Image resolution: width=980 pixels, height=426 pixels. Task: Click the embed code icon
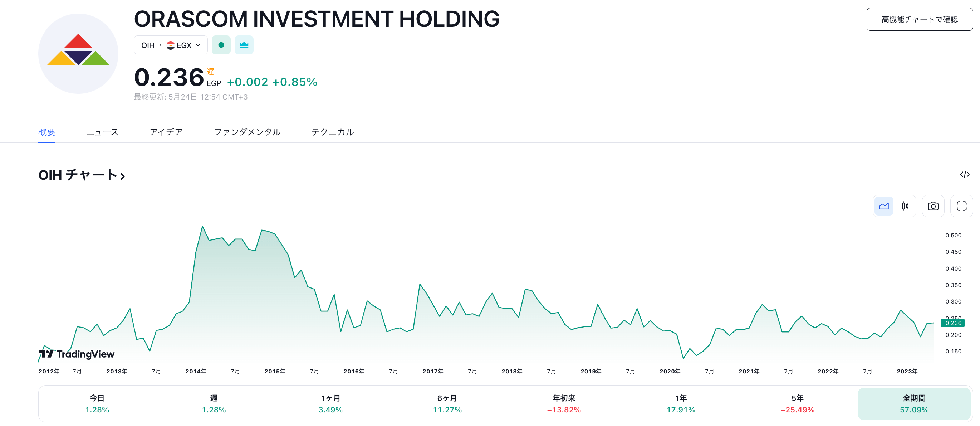click(964, 174)
